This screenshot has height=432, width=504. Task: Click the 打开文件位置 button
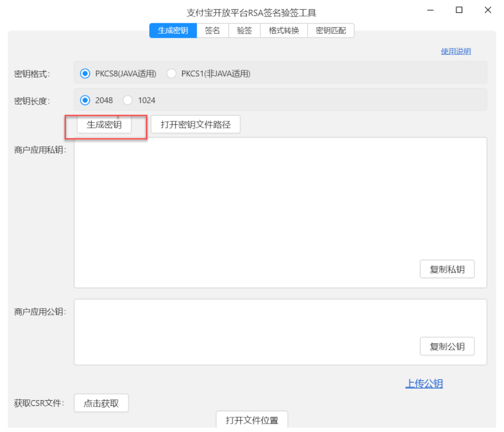[252, 420]
